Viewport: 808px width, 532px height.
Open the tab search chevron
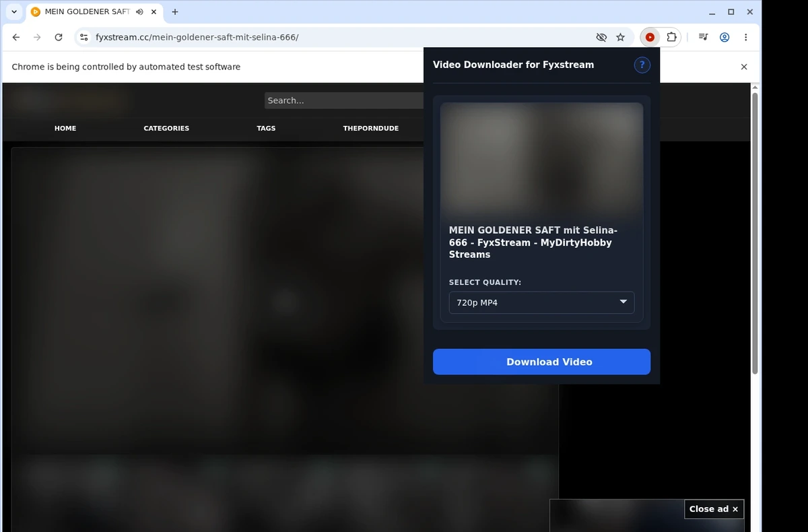14,12
